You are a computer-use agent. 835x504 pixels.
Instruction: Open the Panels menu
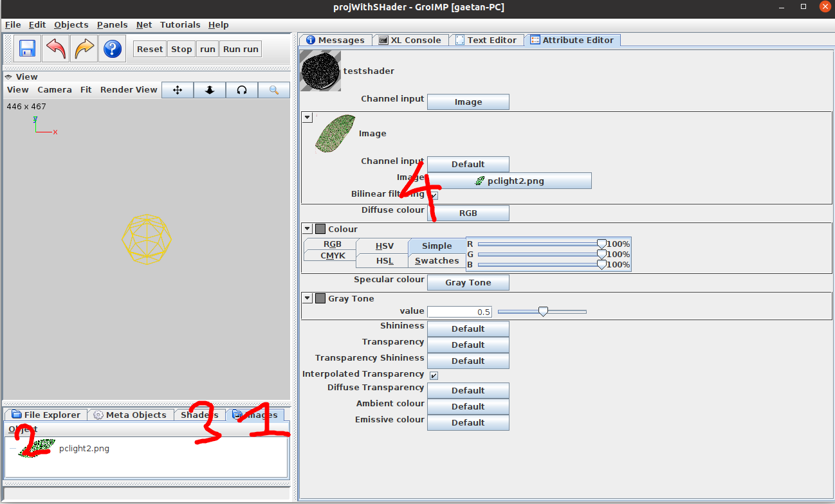point(112,24)
